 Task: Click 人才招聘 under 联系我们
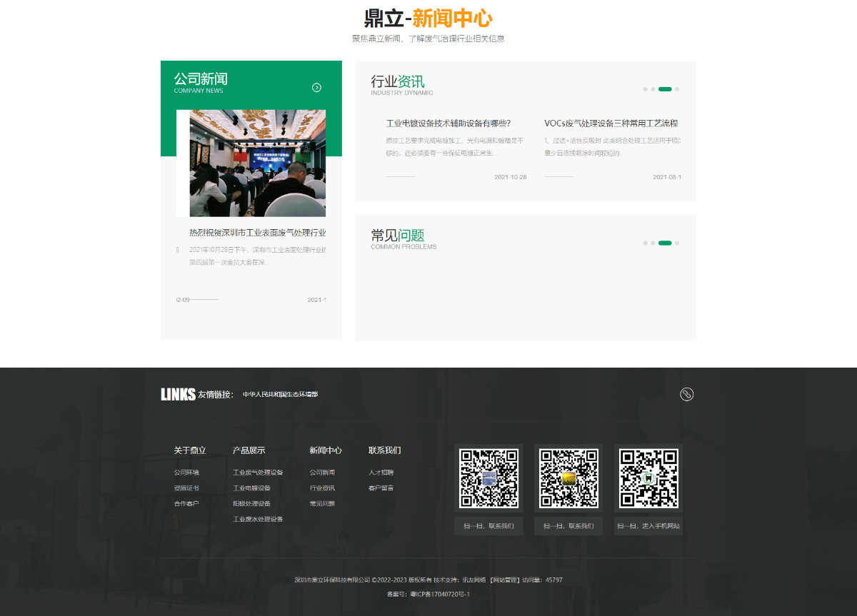click(x=381, y=472)
